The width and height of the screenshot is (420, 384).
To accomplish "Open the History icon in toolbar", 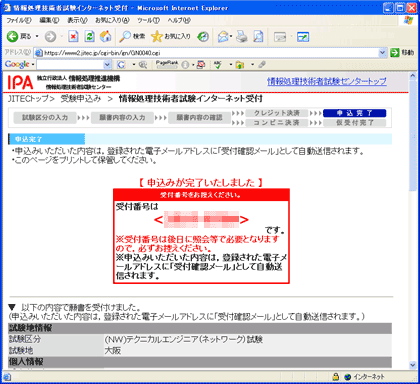I will point(203,36).
